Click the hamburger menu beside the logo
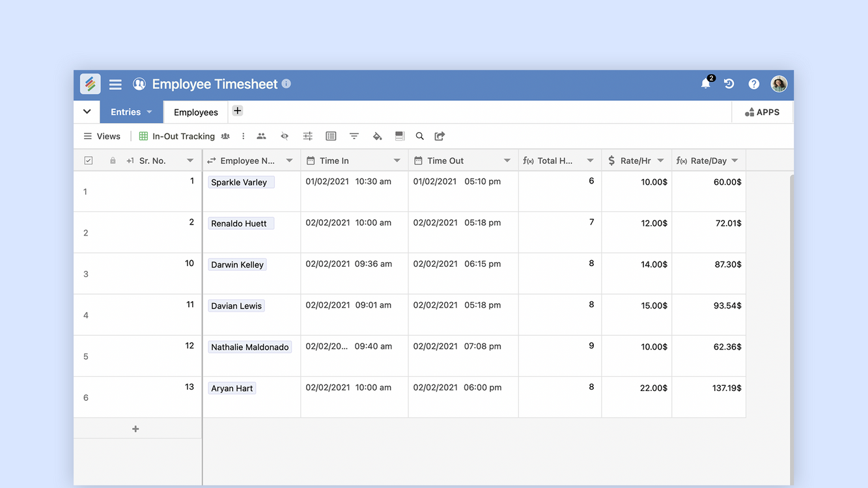This screenshot has height=488, width=868. [x=115, y=84]
